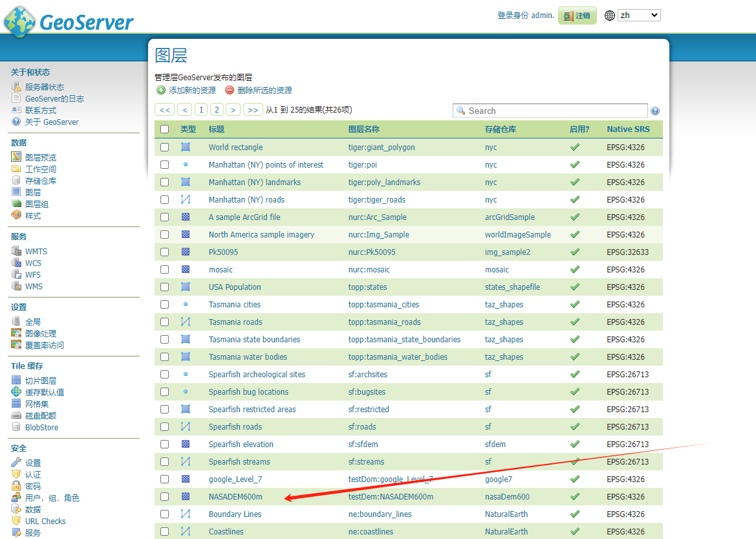Click the 删除所选的资源 link
This screenshot has width=756, height=539.
[265, 90]
